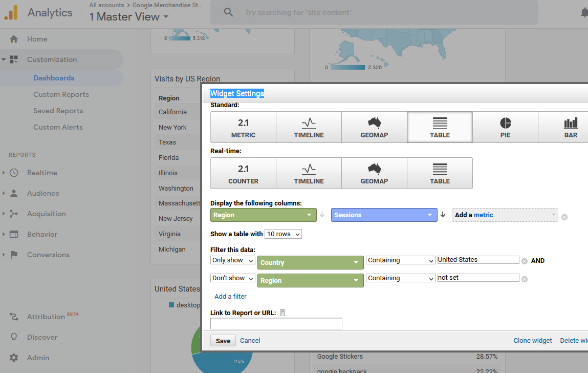Screen dimensions: 588x373
Task: Remove the Add a metric column
Action: 564,217
